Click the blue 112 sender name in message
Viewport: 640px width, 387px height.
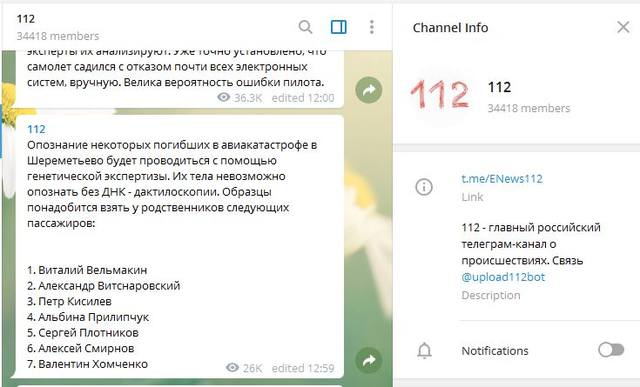(x=36, y=129)
